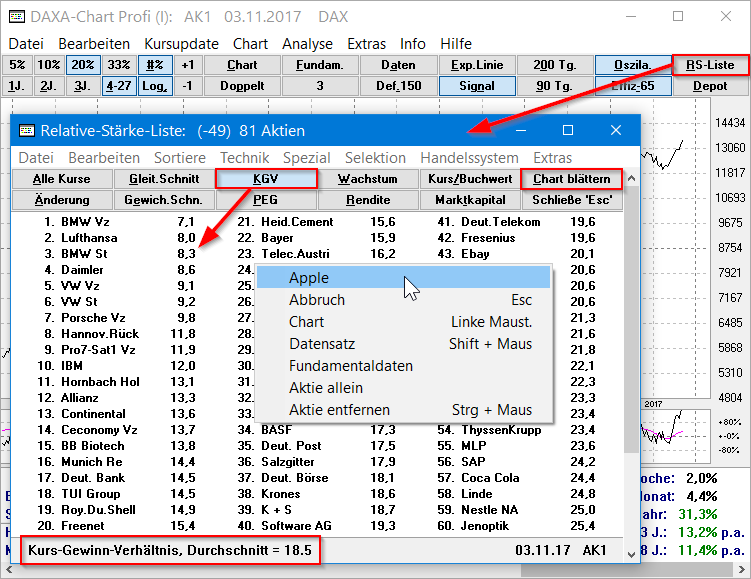The width and height of the screenshot is (751, 579).
Task: Select Fundamentaldaten from the context menu
Action: 350,366
